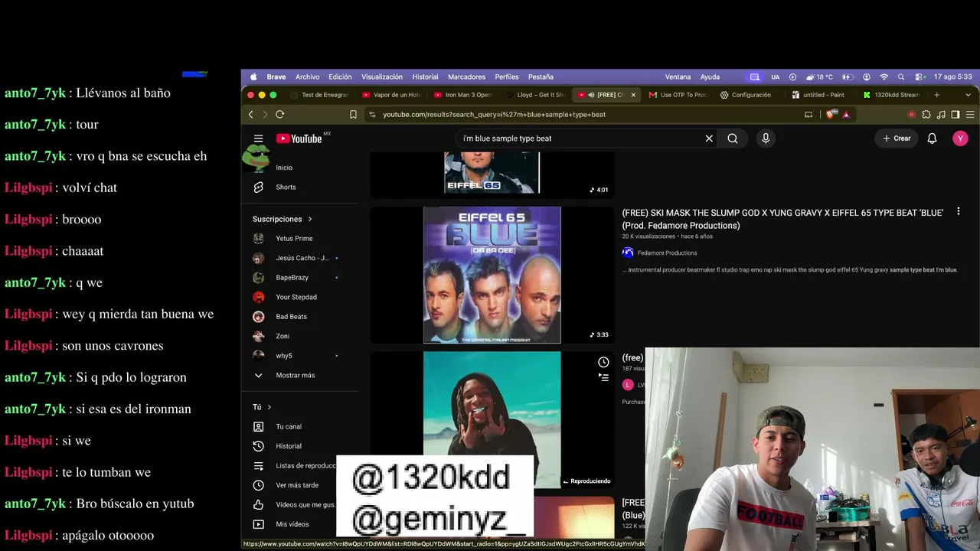
Task: Go to YouTube home via logo
Action: point(299,139)
